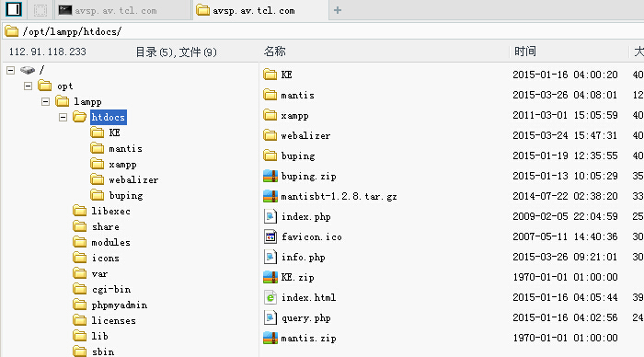
Task: Select the index.php file name
Action: (x=306, y=216)
